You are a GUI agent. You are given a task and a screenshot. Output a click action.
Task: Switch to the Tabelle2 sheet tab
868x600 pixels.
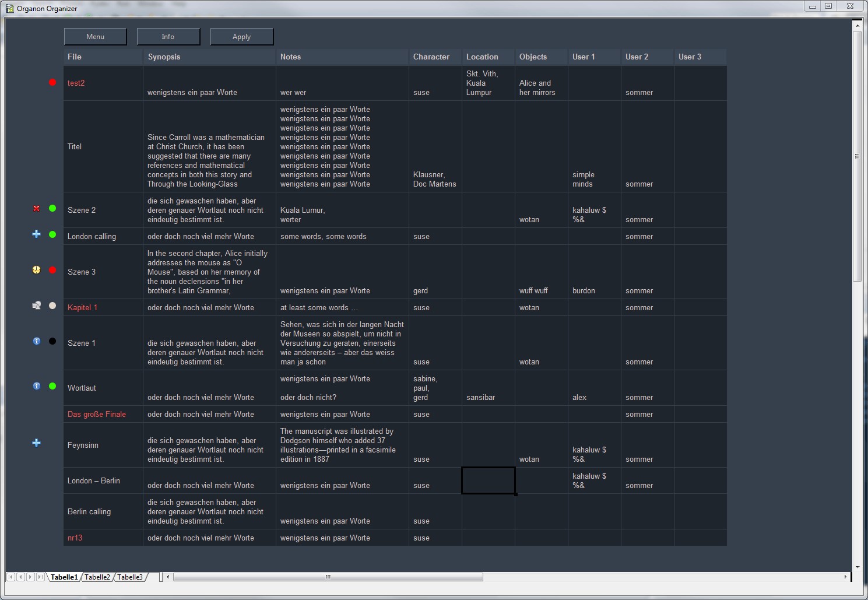[x=97, y=577]
